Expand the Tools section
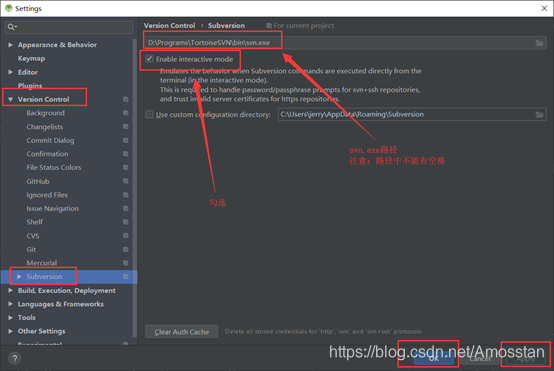554x371 pixels. pyautogui.click(x=11, y=318)
